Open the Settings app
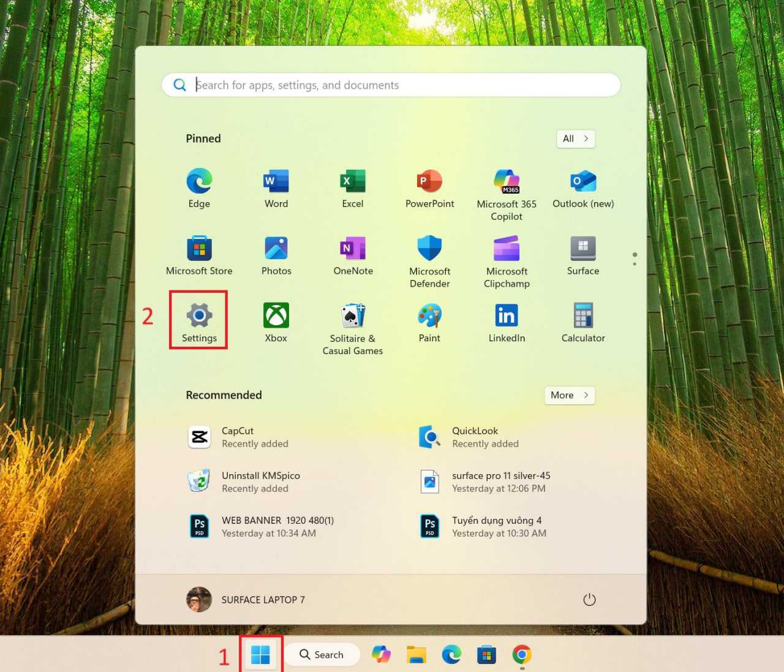 199,323
